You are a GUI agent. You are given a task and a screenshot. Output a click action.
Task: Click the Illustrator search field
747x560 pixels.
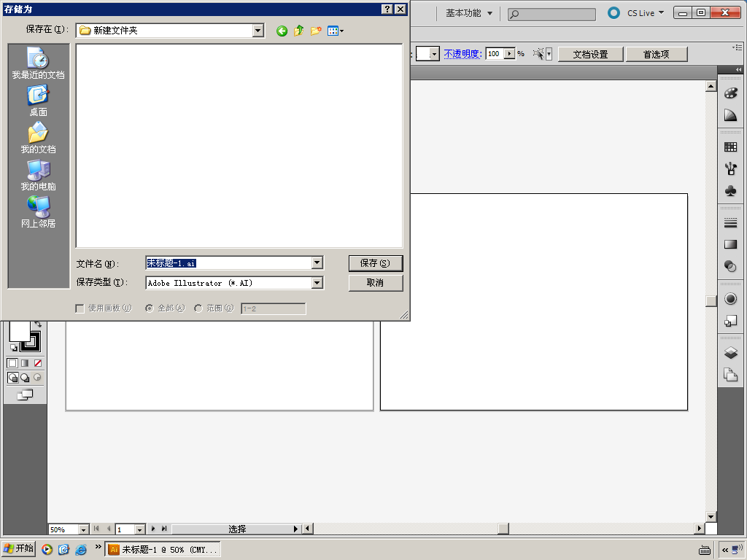point(551,15)
